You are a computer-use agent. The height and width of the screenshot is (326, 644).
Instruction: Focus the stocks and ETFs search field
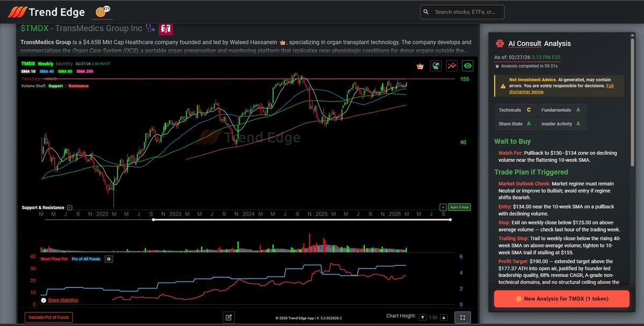coord(462,12)
